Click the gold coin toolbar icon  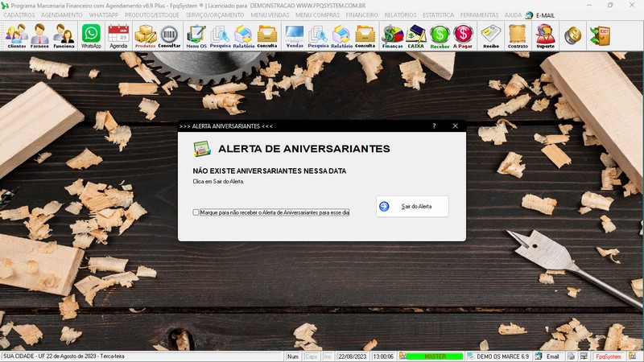click(572, 35)
